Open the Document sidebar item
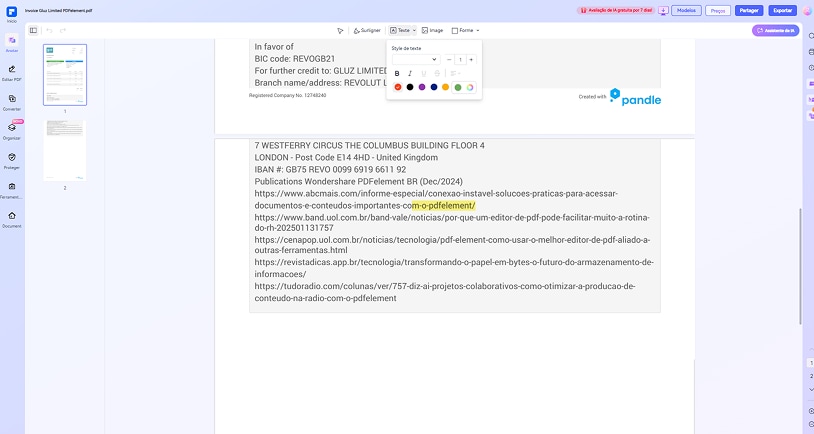The height and width of the screenshot is (434, 814). [11, 219]
